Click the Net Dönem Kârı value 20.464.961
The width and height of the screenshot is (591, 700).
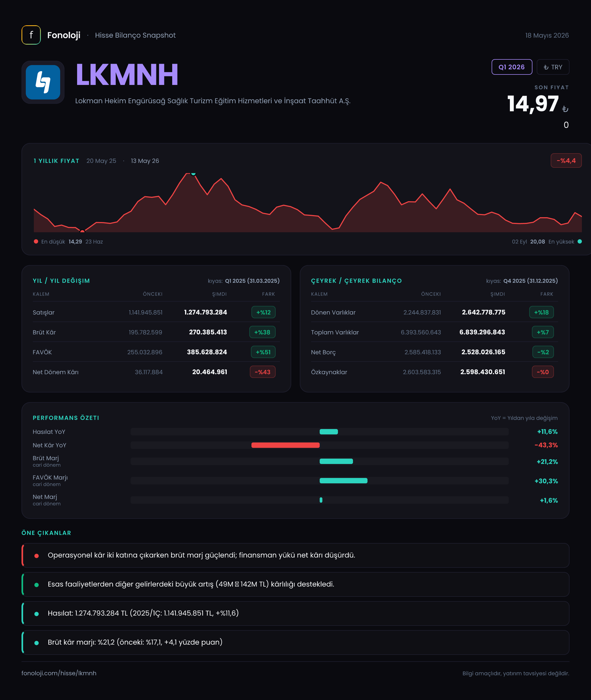[209, 372]
